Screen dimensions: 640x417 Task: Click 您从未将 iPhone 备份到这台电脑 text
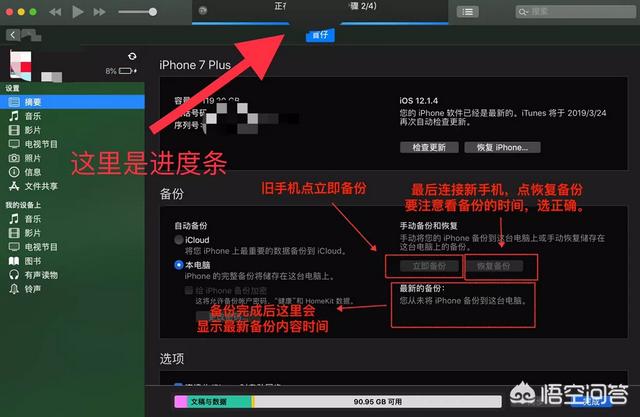click(x=463, y=301)
